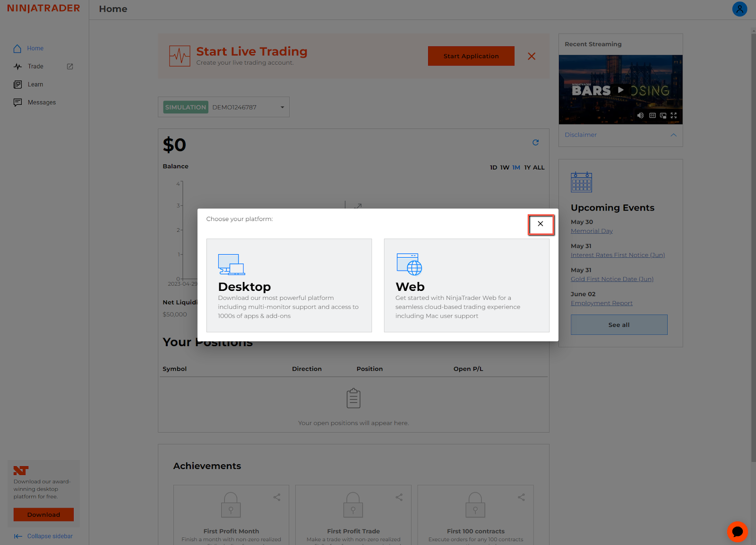
Task: Open Messages in sidebar
Action: coord(42,102)
